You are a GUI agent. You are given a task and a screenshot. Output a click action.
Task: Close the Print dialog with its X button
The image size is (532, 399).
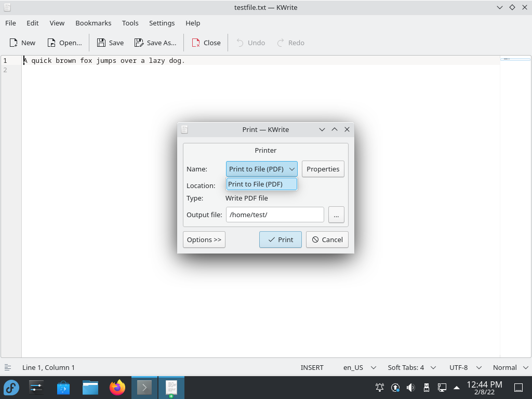click(x=347, y=129)
